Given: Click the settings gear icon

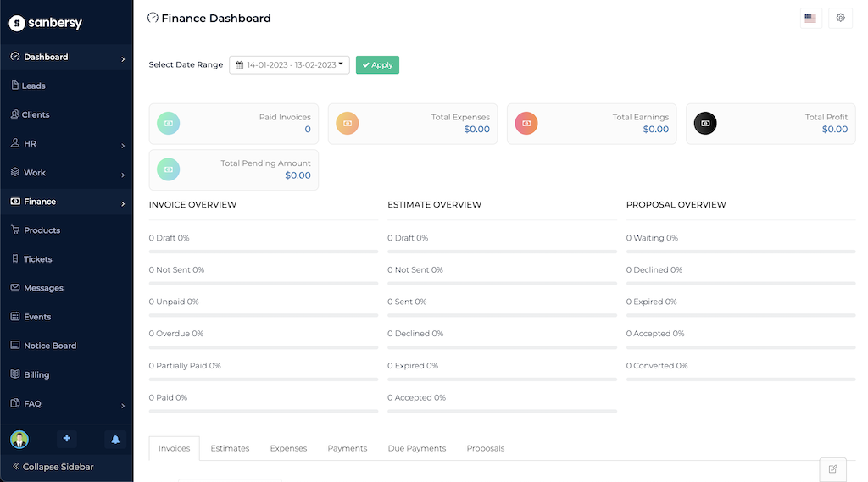Looking at the screenshot, I should pos(840,18).
